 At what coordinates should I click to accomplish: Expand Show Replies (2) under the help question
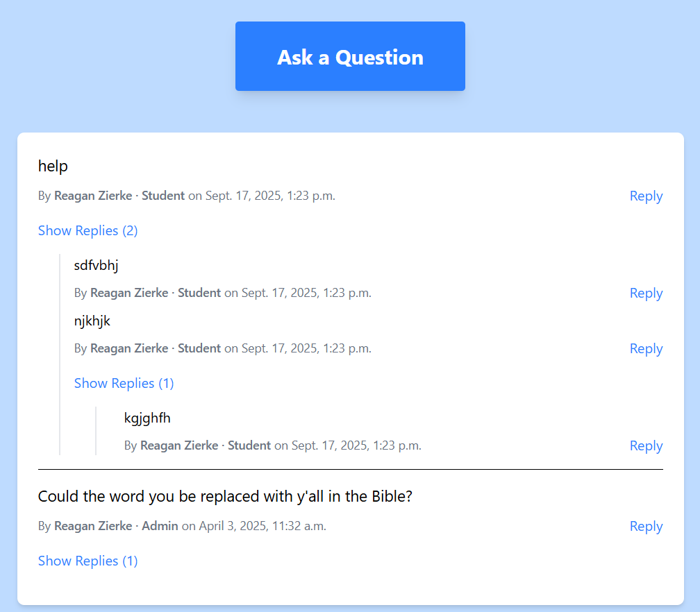tap(87, 230)
